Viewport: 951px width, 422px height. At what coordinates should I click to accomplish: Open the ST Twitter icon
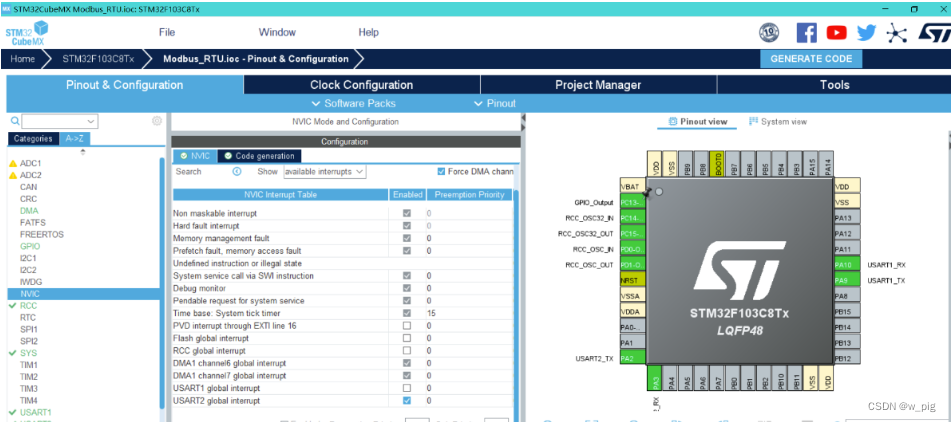867,33
